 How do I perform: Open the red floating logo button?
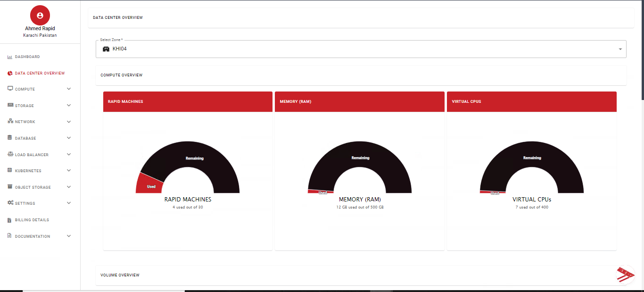pos(625,275)
